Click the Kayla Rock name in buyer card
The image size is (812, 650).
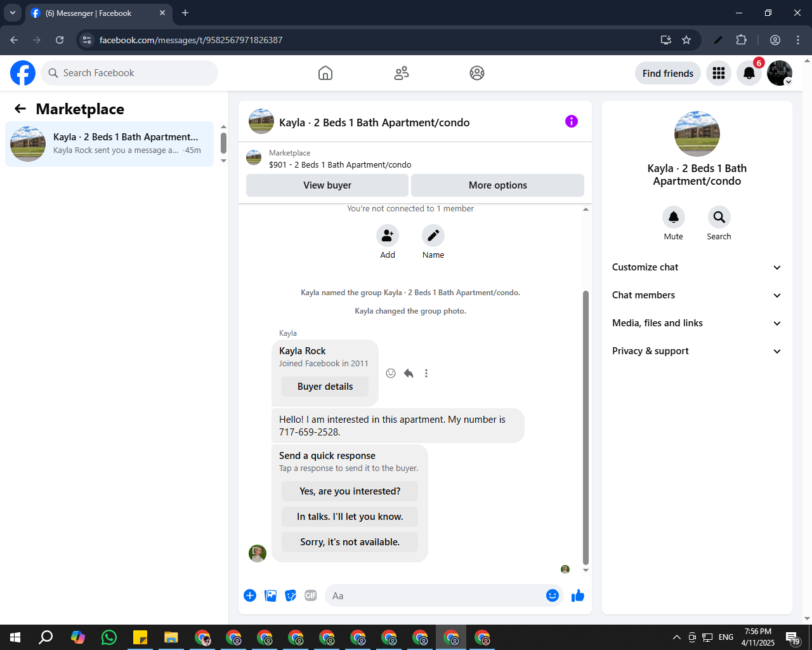[303, 351]
